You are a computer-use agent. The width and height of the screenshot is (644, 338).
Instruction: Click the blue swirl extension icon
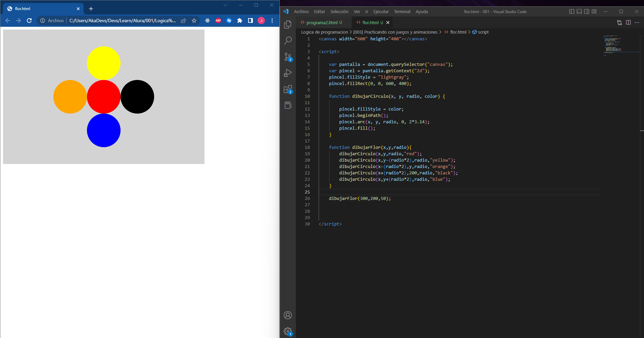tap(229, 20)
